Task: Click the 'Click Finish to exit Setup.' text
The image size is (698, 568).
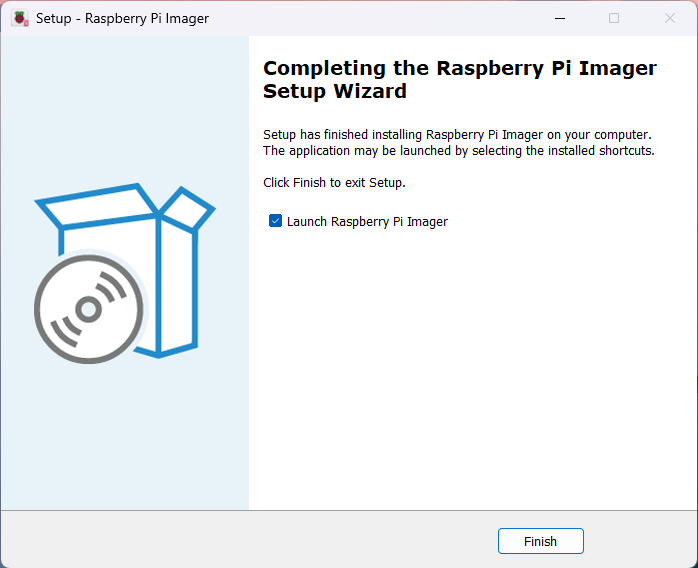Action: [x=334, y=183]
